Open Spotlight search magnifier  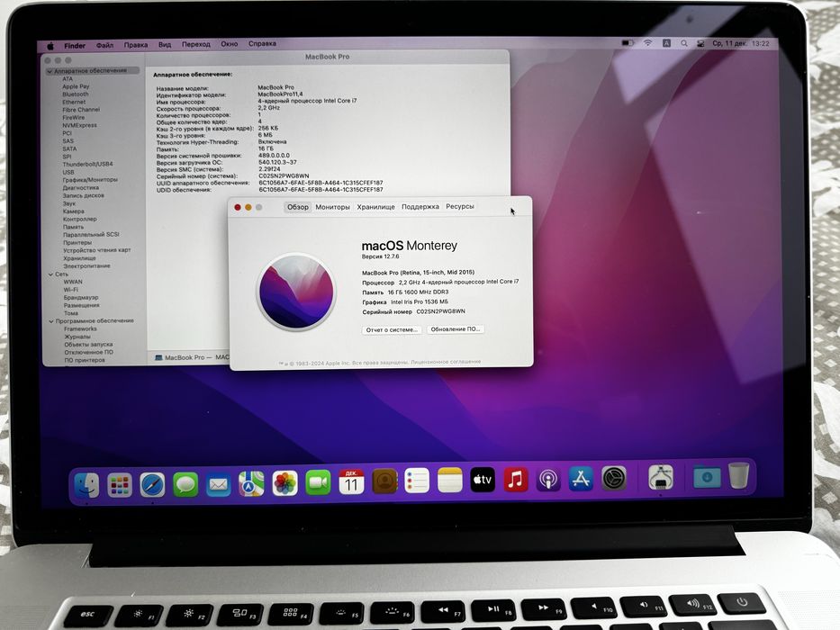tap(684, 43)
